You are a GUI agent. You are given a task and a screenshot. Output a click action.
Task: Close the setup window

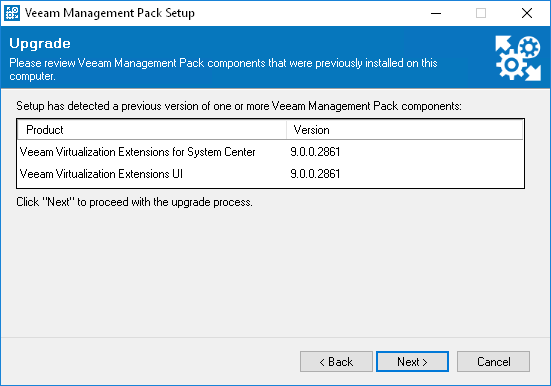pos(526,13)
